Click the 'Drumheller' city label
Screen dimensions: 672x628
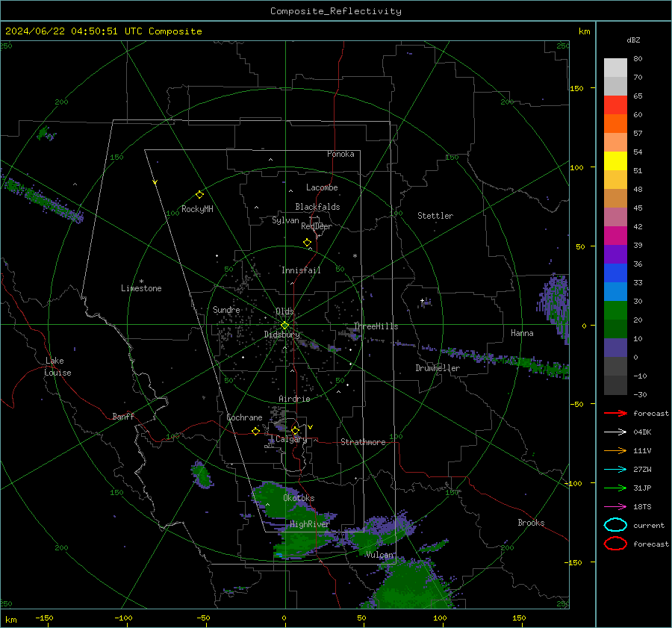coord(438,368)
